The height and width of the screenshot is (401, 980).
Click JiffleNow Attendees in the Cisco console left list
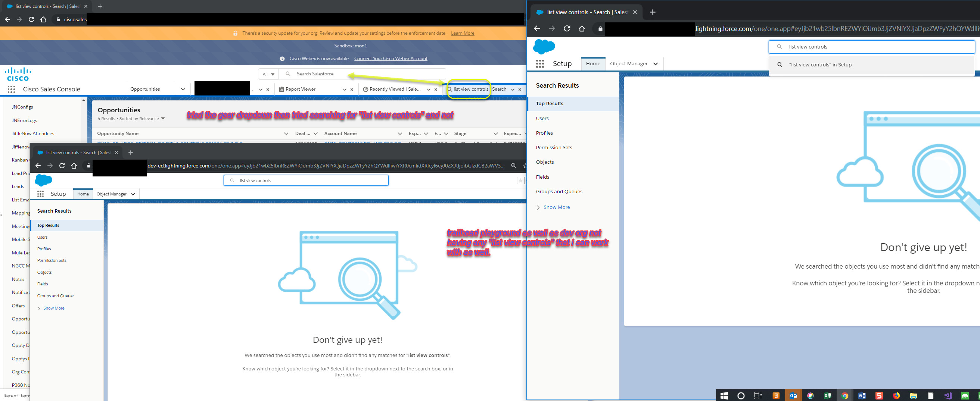[33, 134]
